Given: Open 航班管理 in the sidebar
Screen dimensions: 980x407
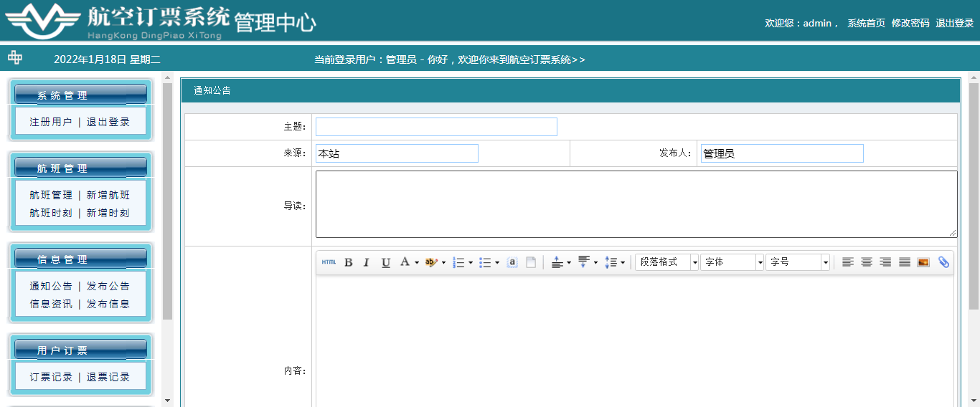Looking at the screenshot, I should (51, 195).
